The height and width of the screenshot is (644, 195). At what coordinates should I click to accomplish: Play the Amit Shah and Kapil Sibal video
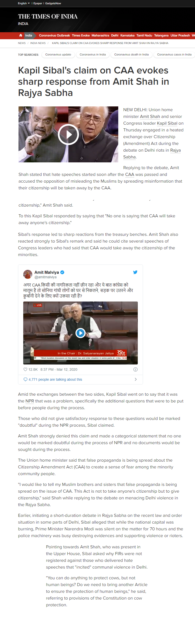point(68,134)
